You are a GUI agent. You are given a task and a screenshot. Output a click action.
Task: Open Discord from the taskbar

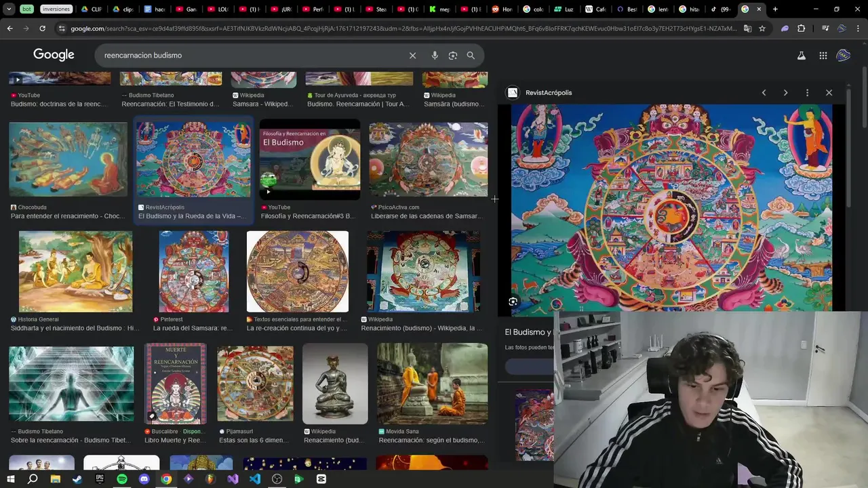pos(144,479)
